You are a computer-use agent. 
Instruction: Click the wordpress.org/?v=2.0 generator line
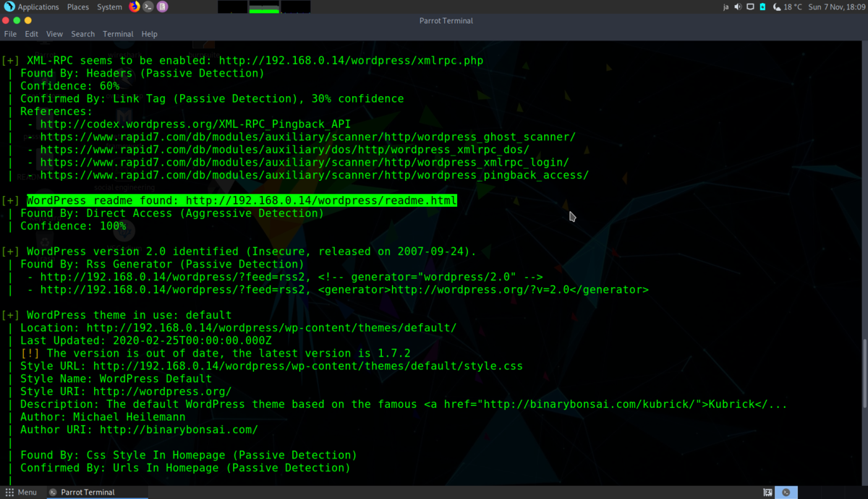pyautogui.click(x=344, y=289)
